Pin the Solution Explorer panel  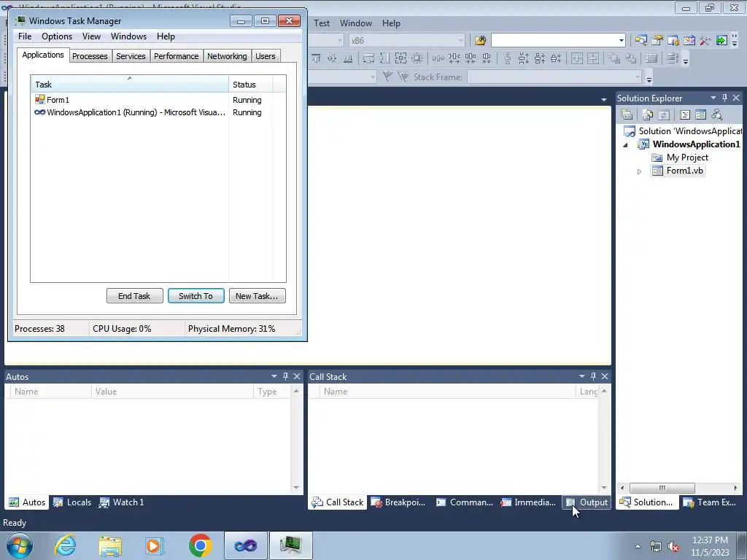pyautogui.click(x=724, y=98)
